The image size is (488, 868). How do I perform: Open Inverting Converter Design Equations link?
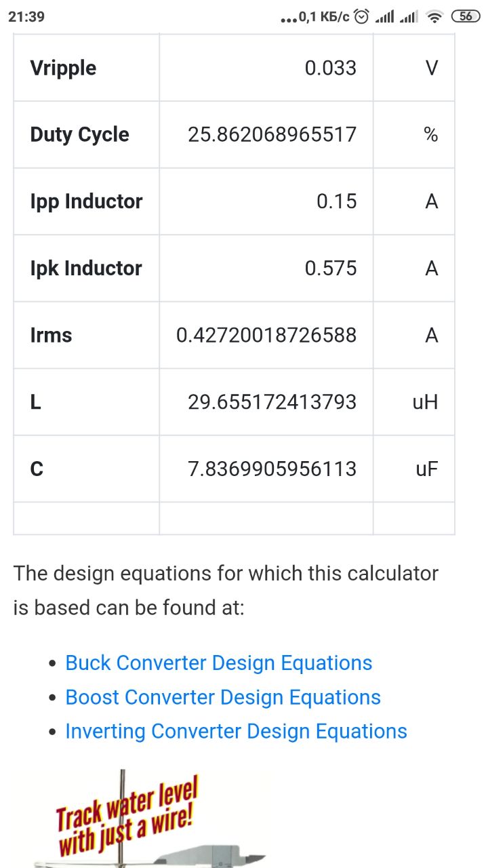[236, 731]
